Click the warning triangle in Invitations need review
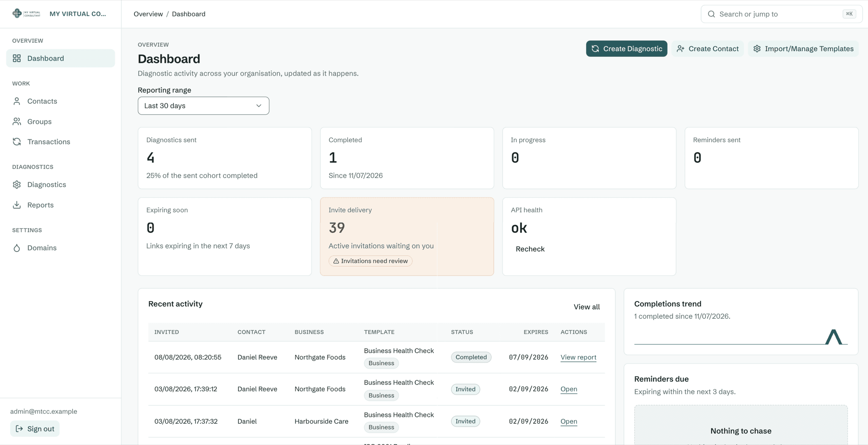The height and width of the screenshot is (445, 868). click(x=336, y=261)
